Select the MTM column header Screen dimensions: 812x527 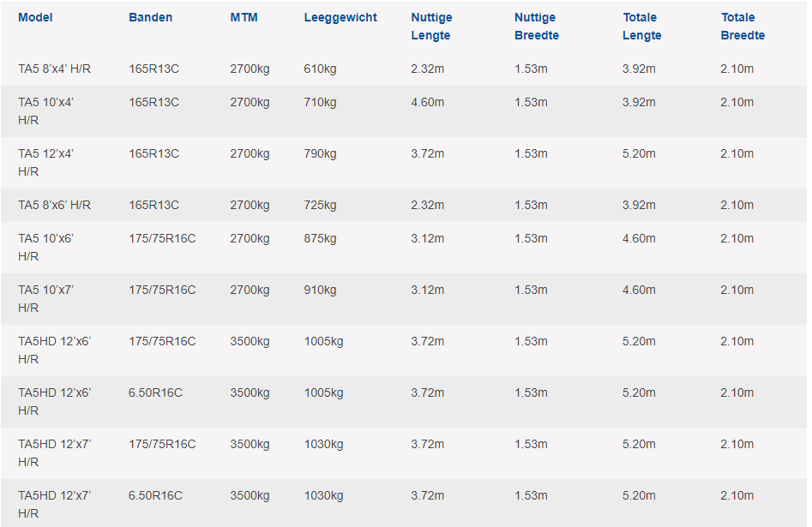point(244,17)
